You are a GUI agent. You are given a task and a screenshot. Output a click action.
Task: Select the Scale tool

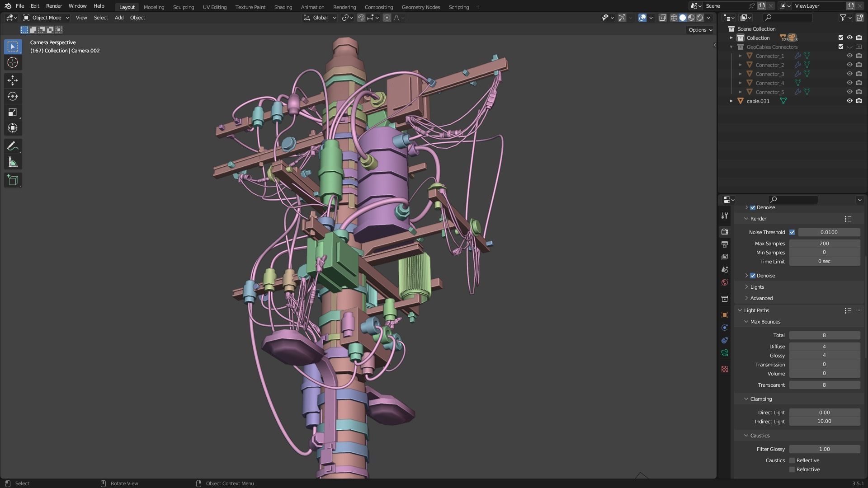(13, 112)
